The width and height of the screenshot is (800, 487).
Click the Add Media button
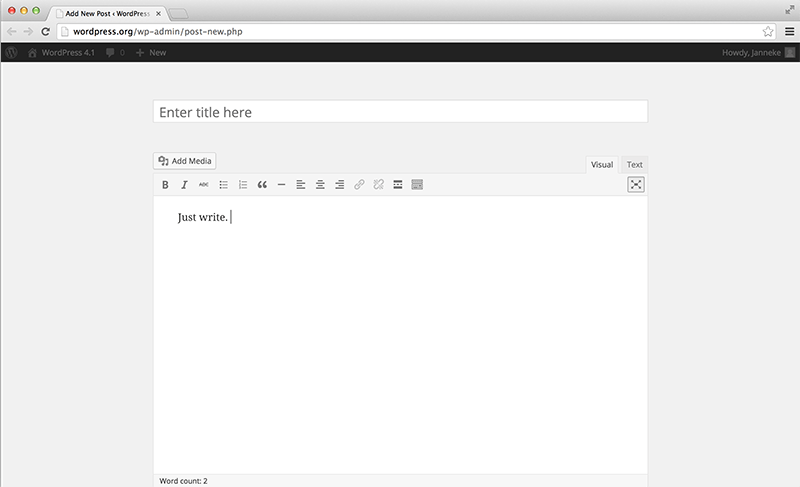click(x=185, y=161)
